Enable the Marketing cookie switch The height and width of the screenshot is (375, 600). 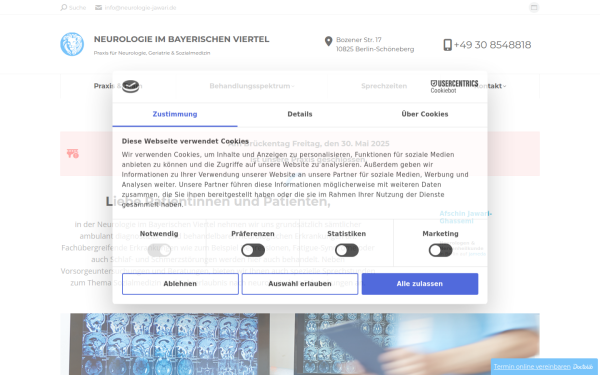coord(440,251)
